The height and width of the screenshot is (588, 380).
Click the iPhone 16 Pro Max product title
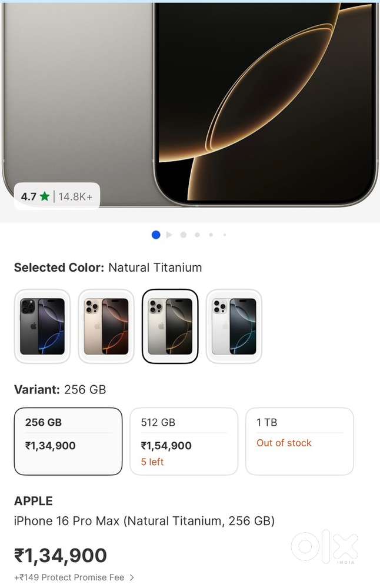144,521
